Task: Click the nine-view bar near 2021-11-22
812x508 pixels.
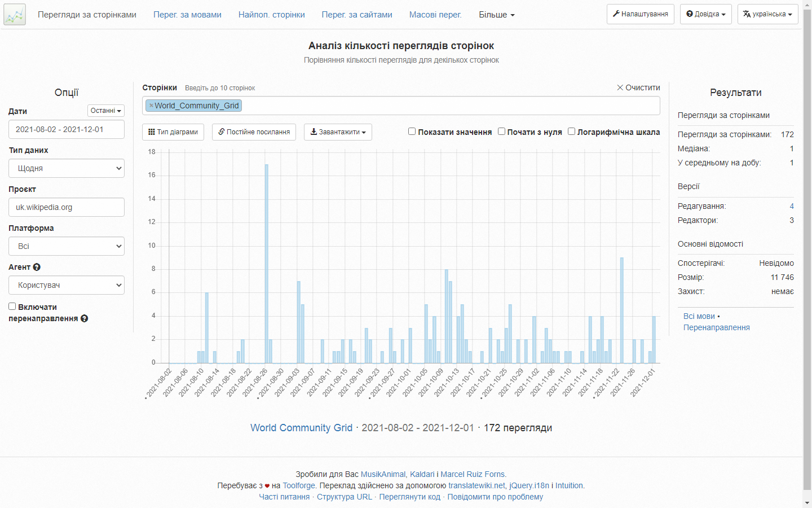Action: tap(622, 310)
